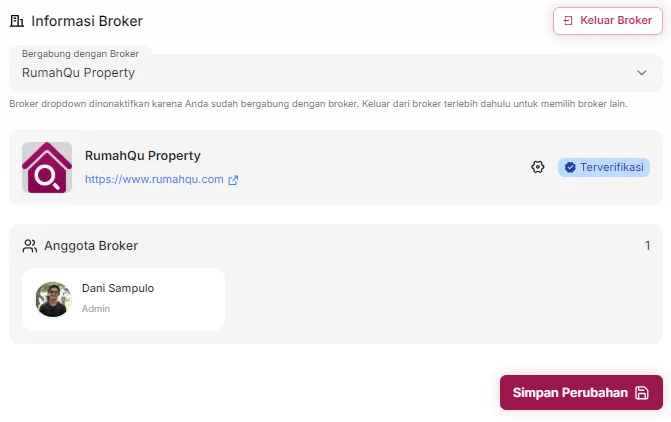Click the Informasi Broker heading text
671x422 pixels.
pyautogui.click(x=87, y=20)
